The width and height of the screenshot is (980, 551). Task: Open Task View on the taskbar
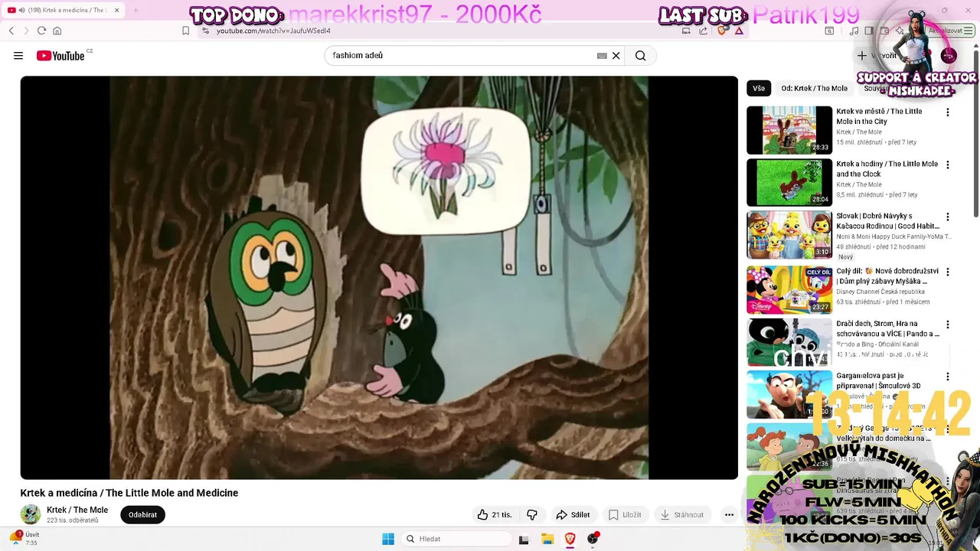pos(524,539)
